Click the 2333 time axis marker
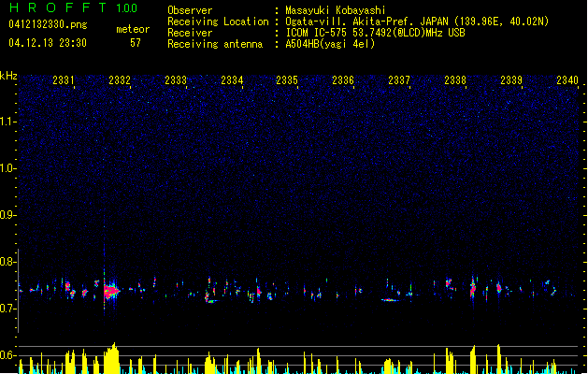The width and height of the screenshot is (588, 374). click(176, 80)
